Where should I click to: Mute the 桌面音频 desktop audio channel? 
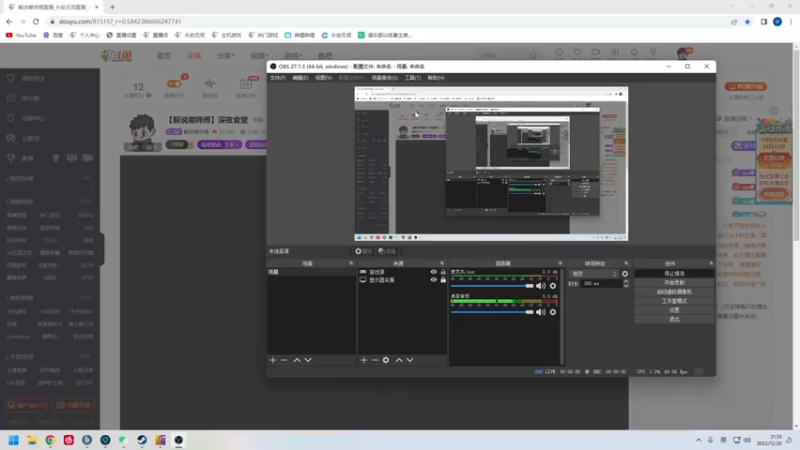click(541, 312)
